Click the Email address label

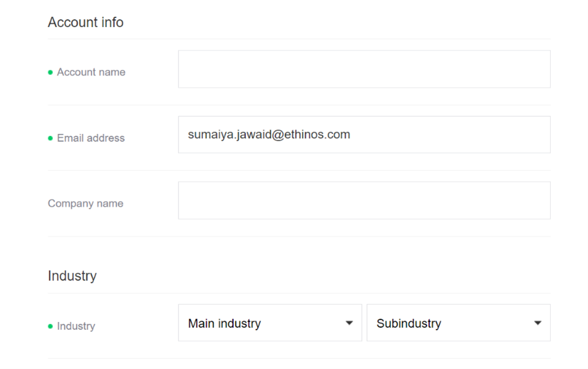point(91,138)
